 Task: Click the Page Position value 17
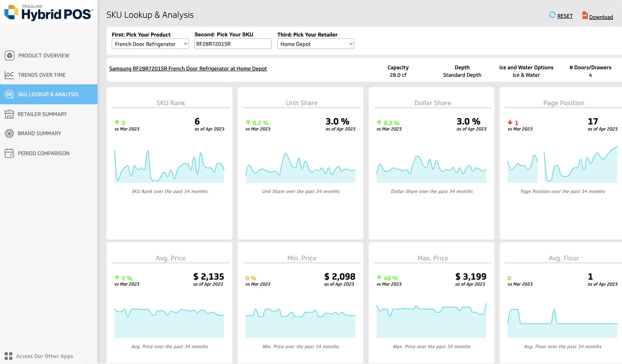[x=593, y=122]
